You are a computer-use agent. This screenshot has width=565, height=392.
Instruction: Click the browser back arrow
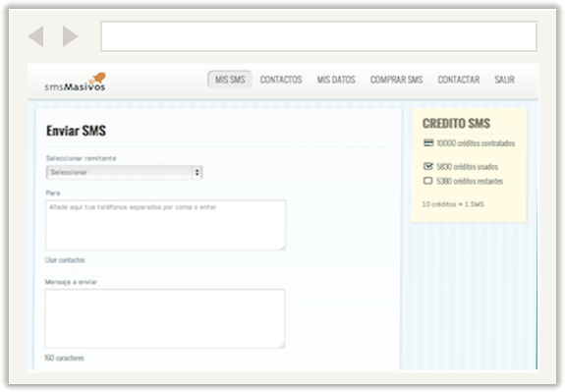click(36, 36)
